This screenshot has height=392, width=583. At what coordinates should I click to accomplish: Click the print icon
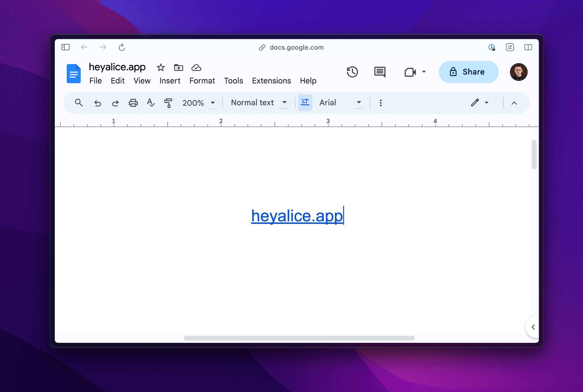(x=133, y=103)
